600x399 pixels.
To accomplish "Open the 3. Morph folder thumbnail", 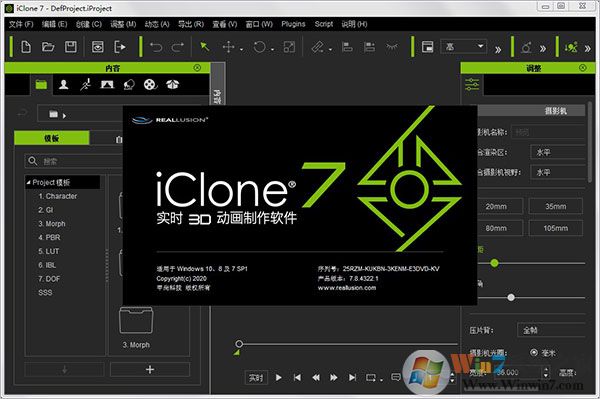I will click(x=136, y=320).
